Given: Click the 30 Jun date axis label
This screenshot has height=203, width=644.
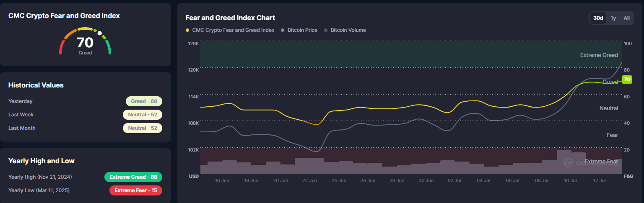Looking at the screenshot, I should pos(426,181).
